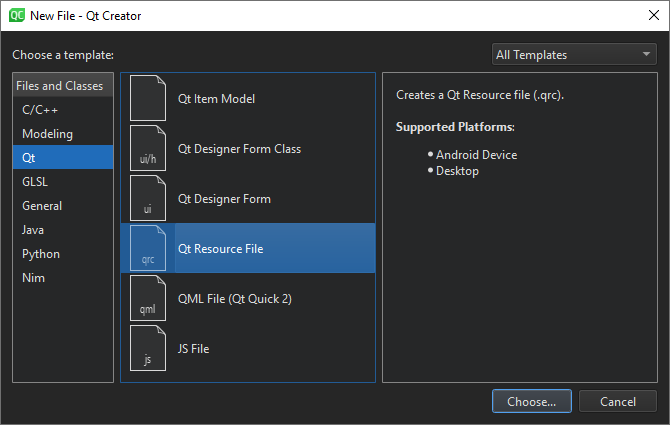Select the Python category
Screen dimensions: 670x425
(x=41, y=254)
